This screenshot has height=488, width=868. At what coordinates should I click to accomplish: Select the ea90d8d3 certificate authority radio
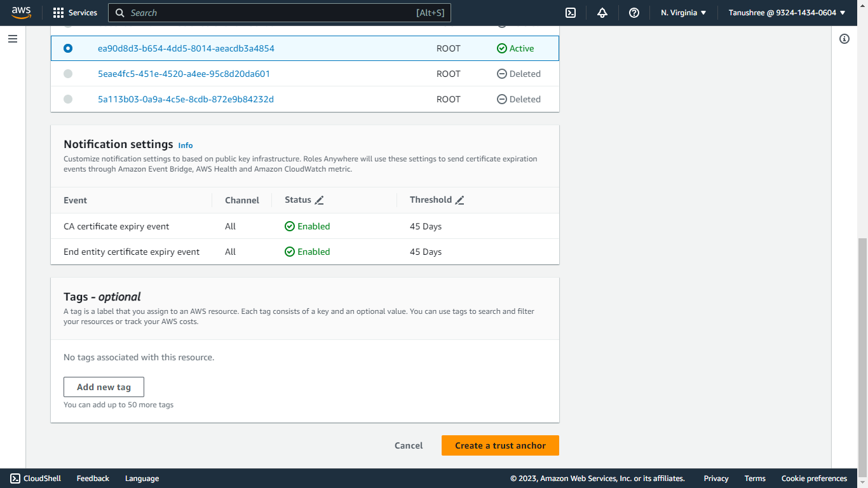(68, 48)
